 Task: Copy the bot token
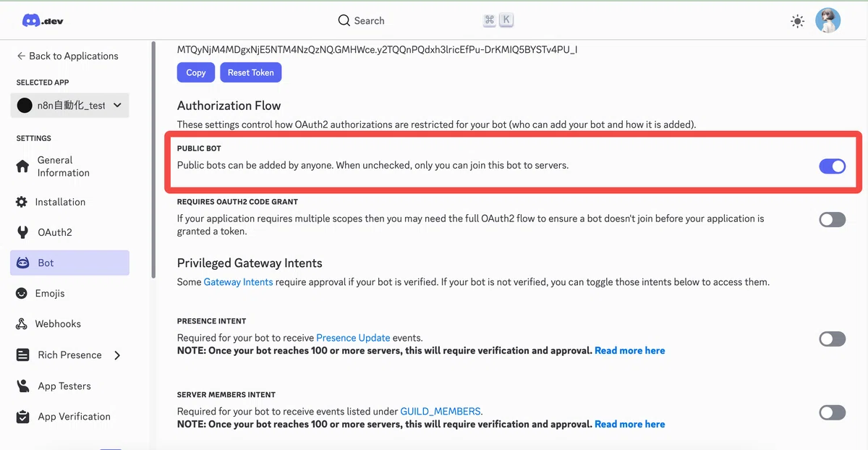point(196,72)
